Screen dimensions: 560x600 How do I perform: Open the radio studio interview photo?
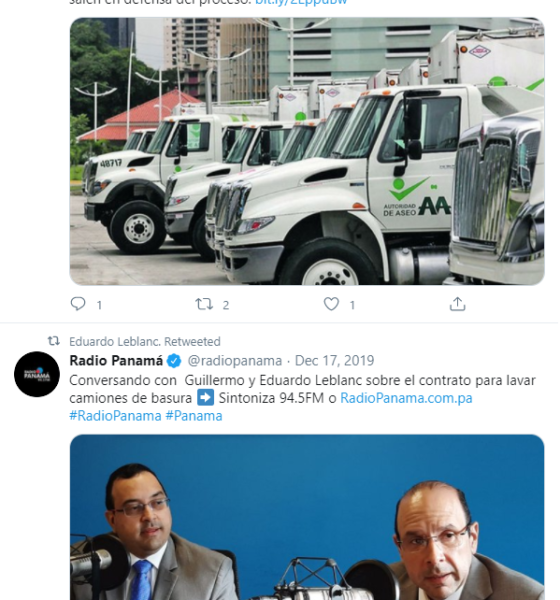coord(307,517)
